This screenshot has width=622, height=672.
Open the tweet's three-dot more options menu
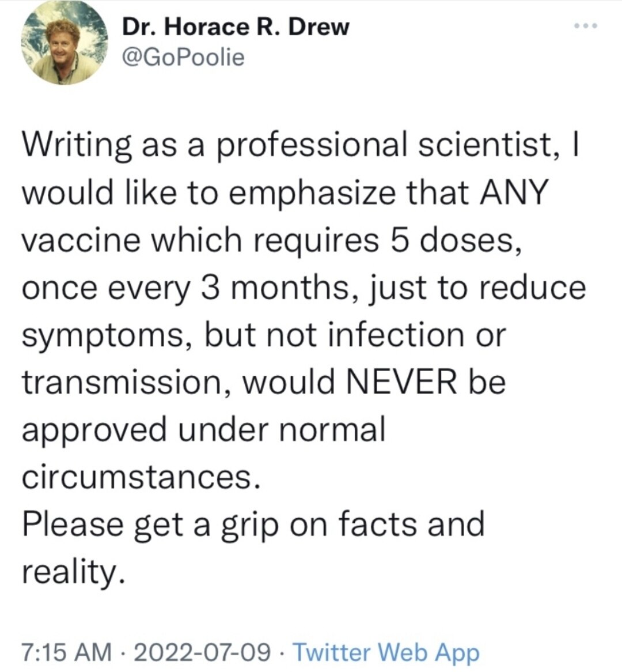pyautogui.click(x=589, y=26)
